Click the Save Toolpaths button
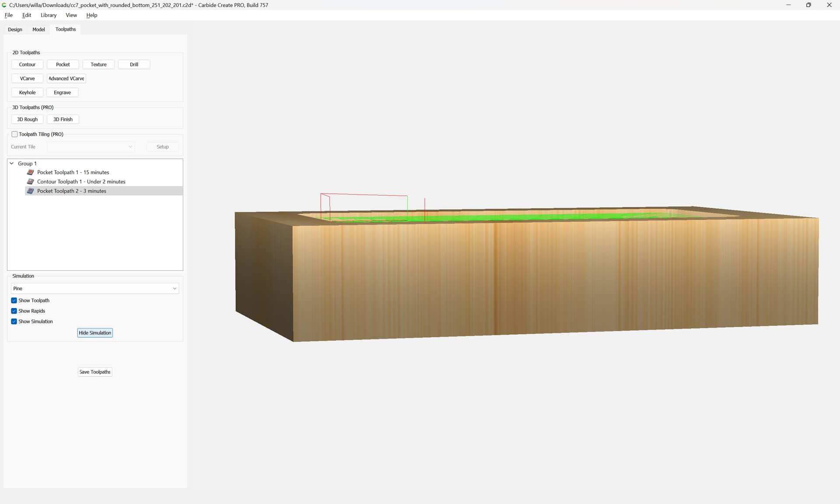 pos(95,372)
